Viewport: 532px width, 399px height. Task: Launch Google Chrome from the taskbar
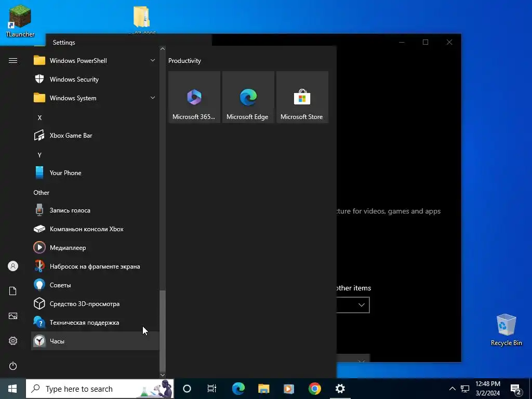[x=314, y=389]
